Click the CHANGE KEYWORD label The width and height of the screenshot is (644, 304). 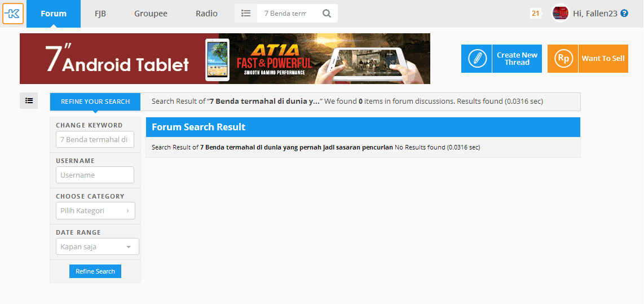pyautogui.click(x=89, y=125)
